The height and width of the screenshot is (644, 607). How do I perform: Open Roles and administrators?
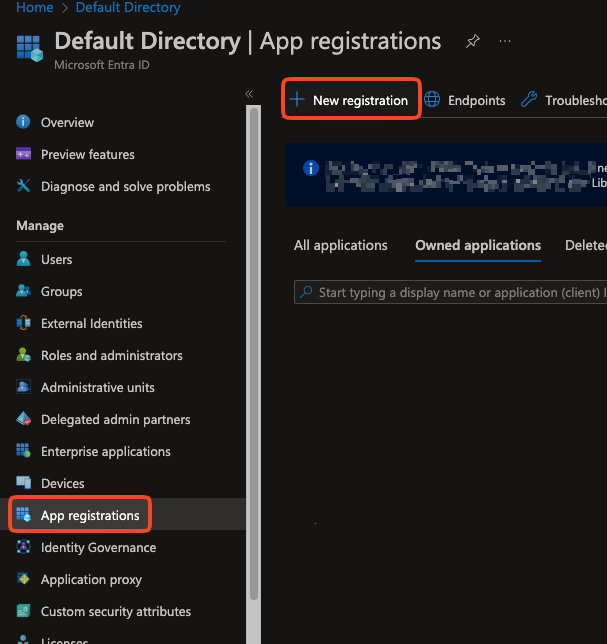point(112,356)
